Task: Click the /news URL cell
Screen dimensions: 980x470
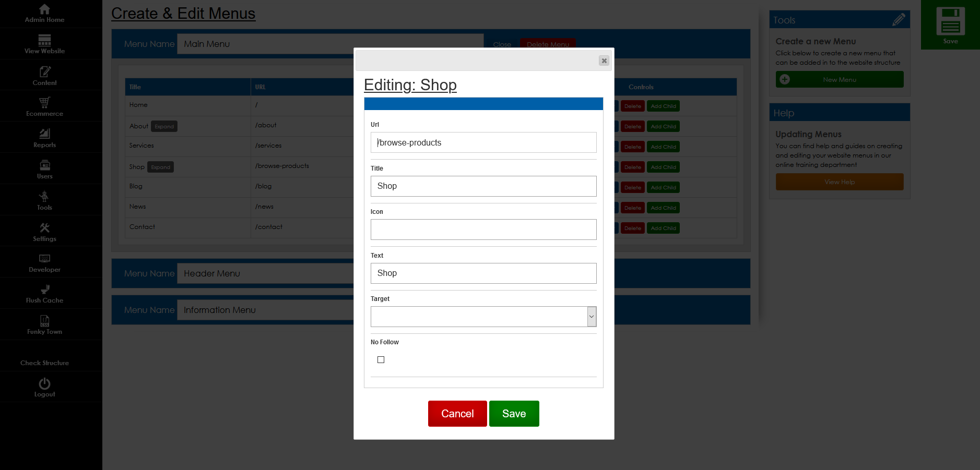Action: [302, 207]
